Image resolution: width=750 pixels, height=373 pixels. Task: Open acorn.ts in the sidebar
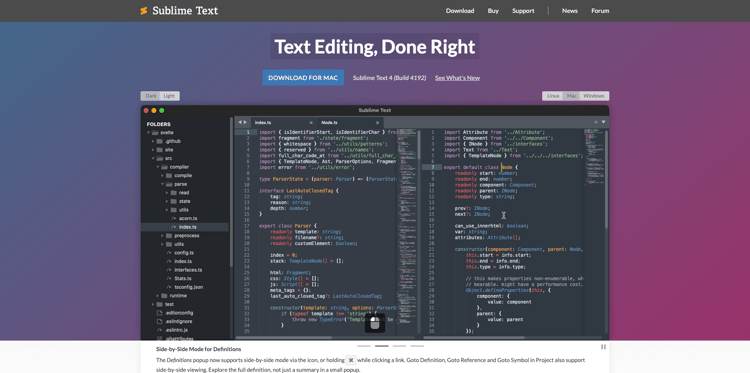click(x=188, y=219)
